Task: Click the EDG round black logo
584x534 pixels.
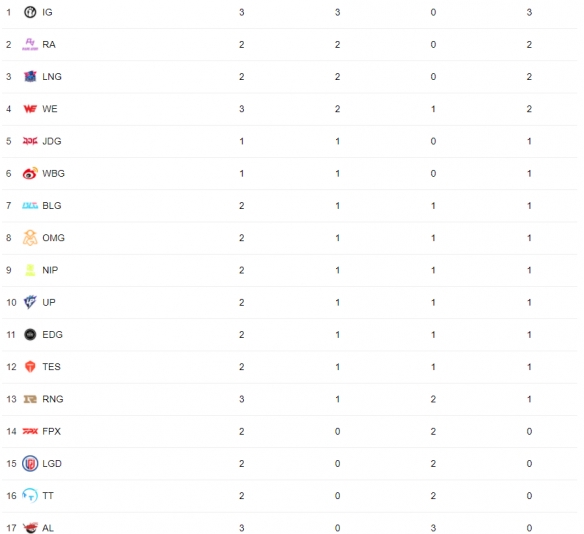Action: [x=30, y=334]
